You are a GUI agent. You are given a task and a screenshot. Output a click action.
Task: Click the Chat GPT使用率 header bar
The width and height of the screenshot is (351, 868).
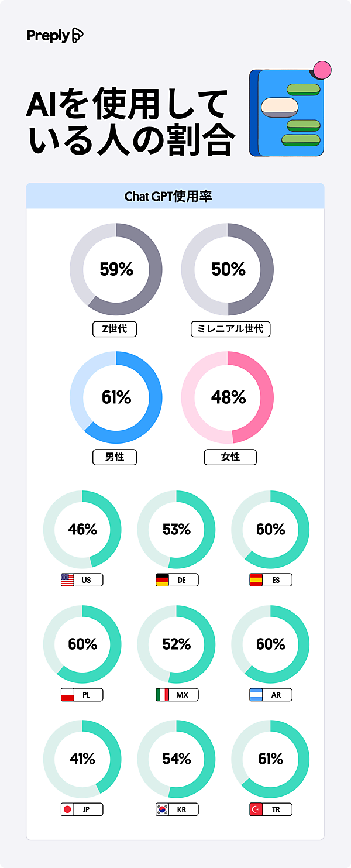tap(175, 196)
